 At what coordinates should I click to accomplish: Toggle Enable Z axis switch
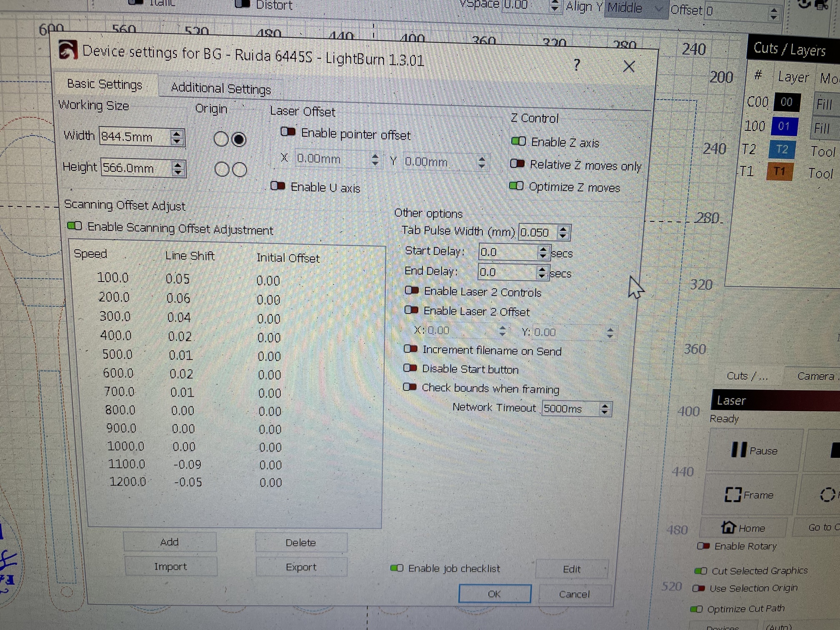click(x=518, y=141)
